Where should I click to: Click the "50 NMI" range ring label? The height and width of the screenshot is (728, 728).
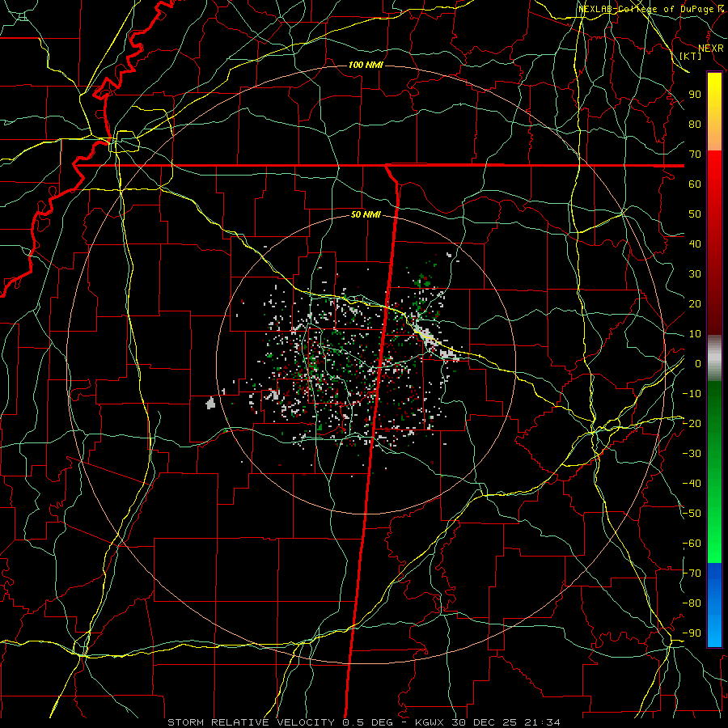366,214
